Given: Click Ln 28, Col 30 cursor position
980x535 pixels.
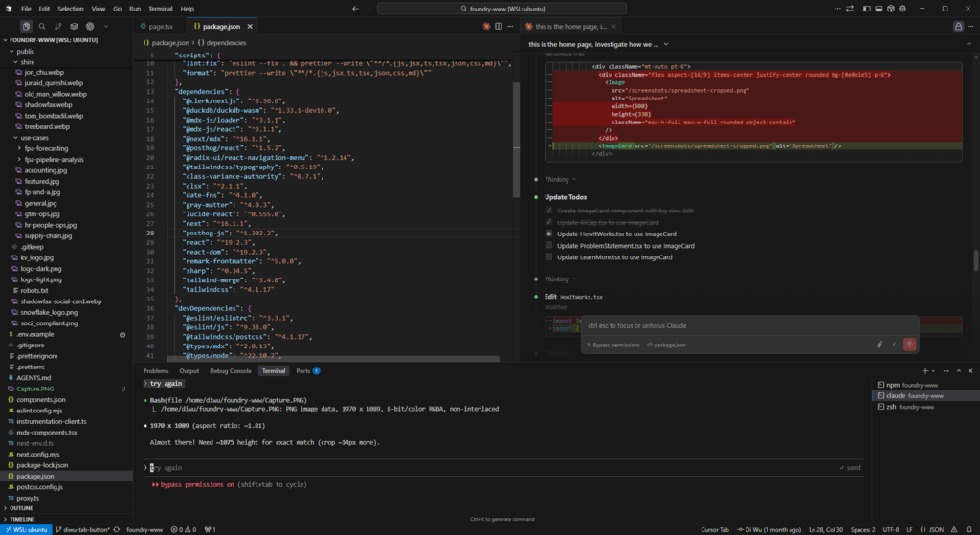Looking at the screenshot, I should point(826,530).
